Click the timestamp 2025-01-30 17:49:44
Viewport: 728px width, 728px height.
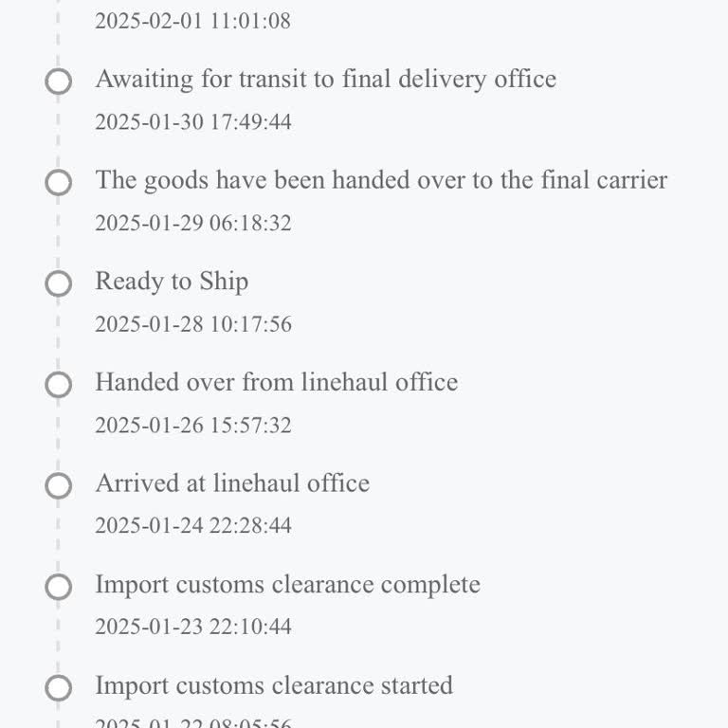point(192,122)
